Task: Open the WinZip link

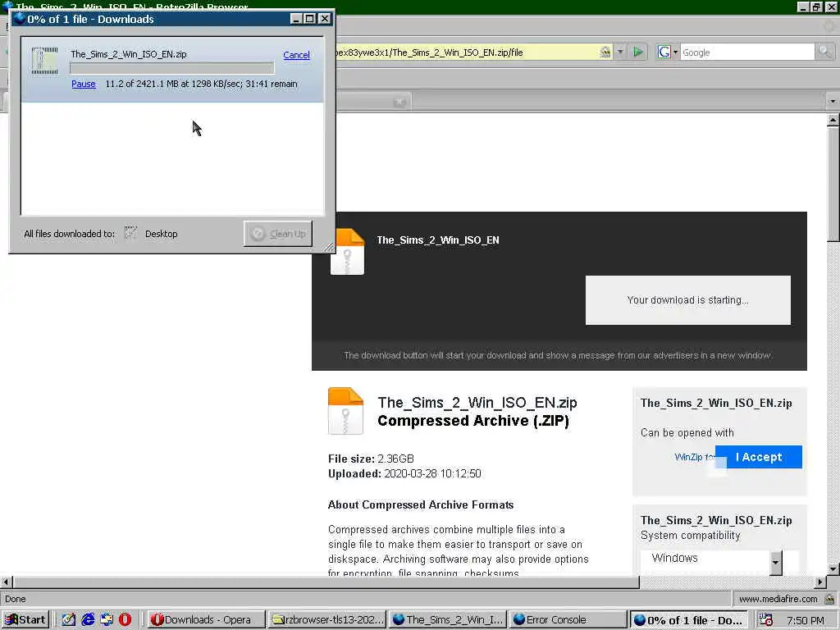Action: pyautogui.click(x=694, y=457)
